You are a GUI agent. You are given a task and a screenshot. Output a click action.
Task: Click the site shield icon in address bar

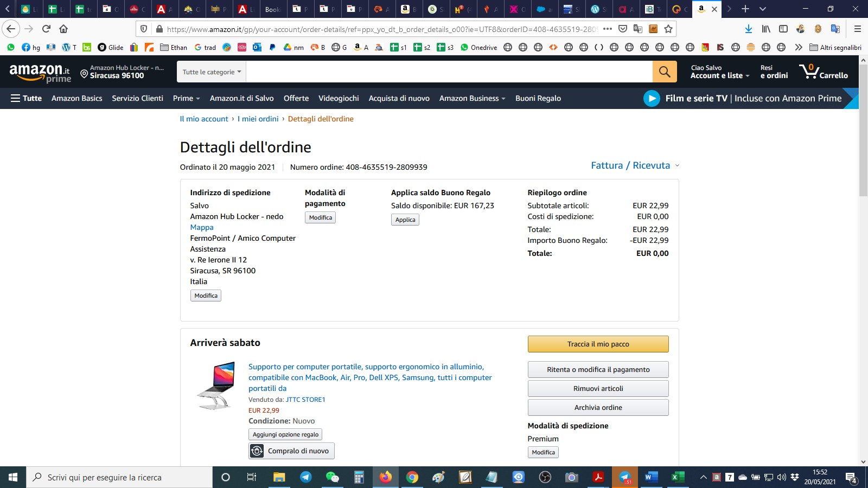pyautogui.click(x=144, y=29)
